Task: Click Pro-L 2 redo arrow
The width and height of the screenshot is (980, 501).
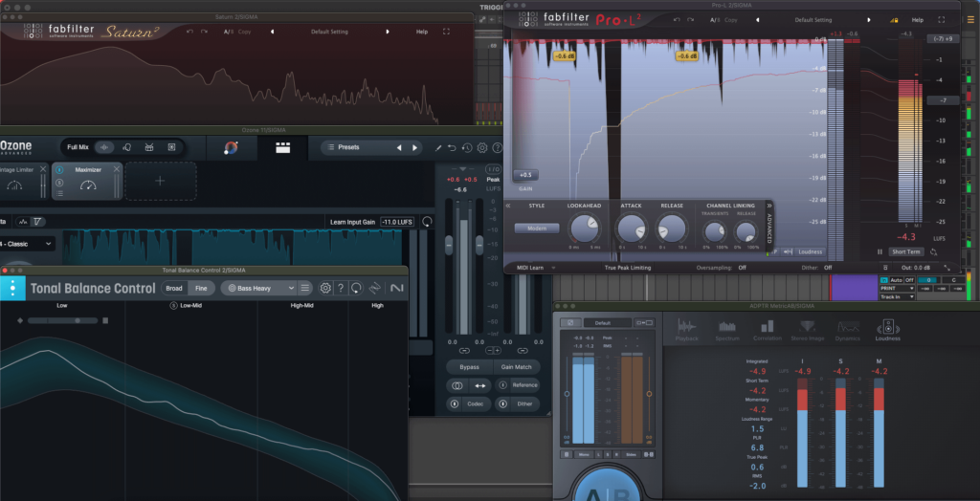Action: 691,20
